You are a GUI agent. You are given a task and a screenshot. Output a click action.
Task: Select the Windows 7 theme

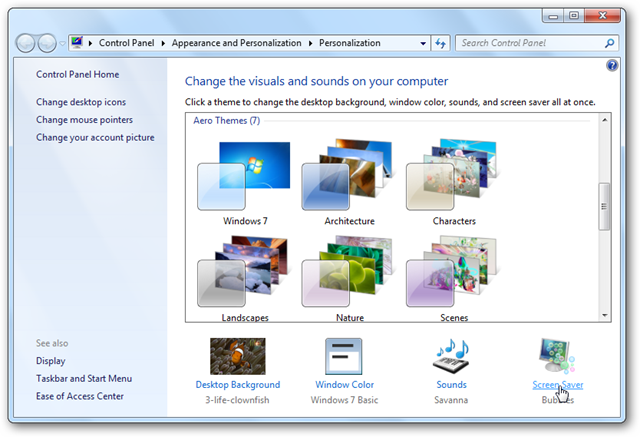(244, 184)
